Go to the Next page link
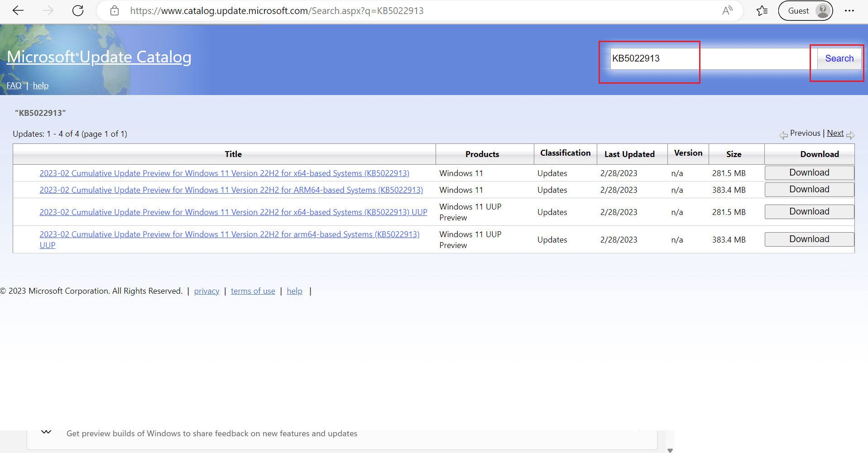The image size is (868, 453). pyautogui.click(x=835, y=133)
